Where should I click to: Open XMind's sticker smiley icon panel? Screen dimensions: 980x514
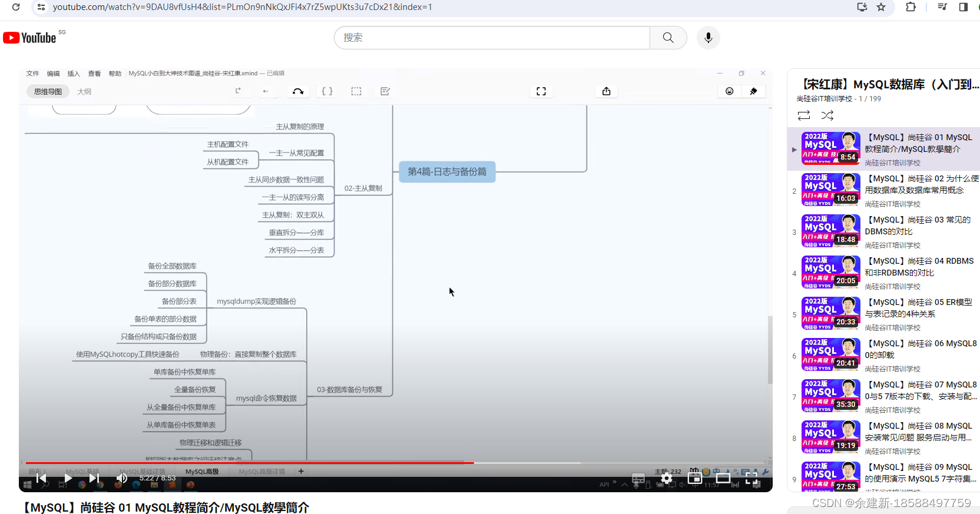(730, 91)
